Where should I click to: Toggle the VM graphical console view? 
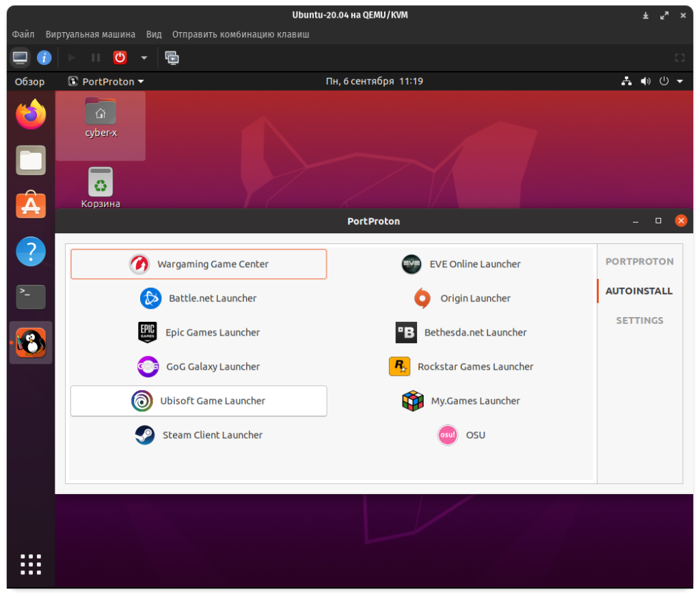pos(21,58)
